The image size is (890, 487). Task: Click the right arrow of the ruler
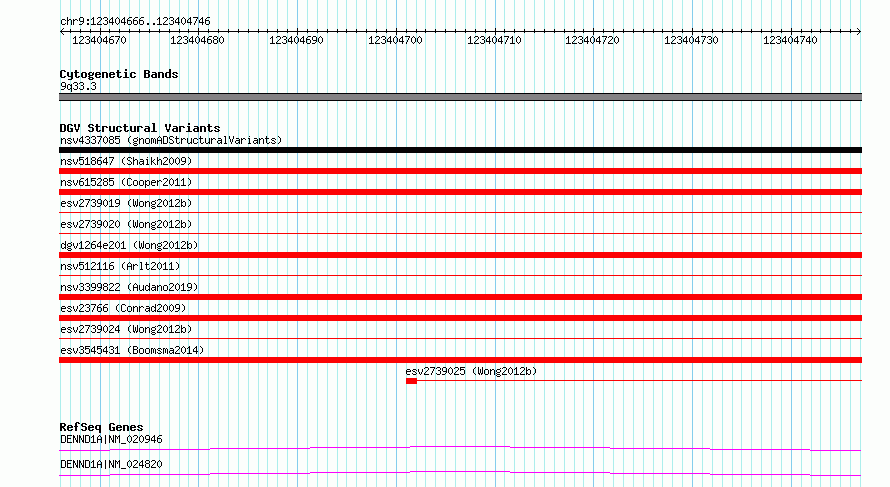pos(859,31)
